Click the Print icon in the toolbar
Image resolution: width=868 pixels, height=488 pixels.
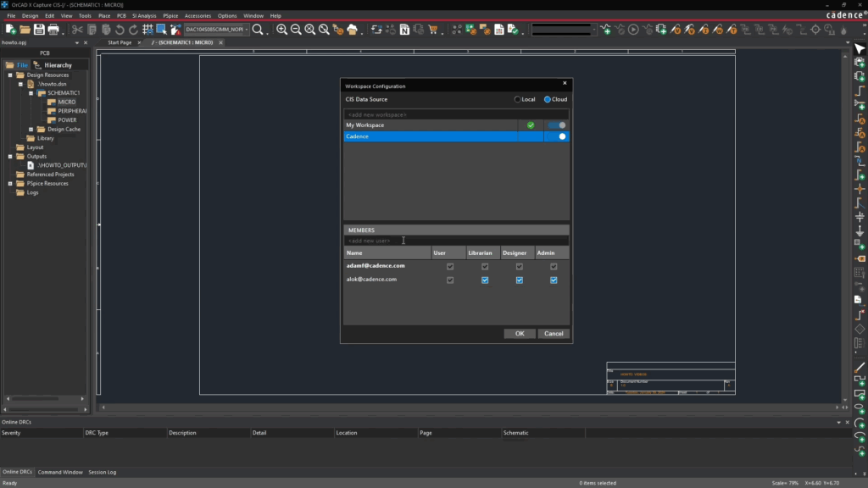(53, 30)
